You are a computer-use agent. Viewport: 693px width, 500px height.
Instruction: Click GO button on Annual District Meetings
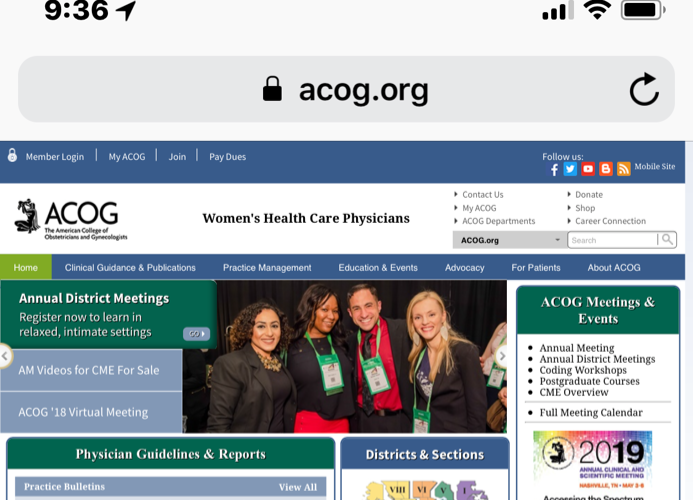(197, 334)
